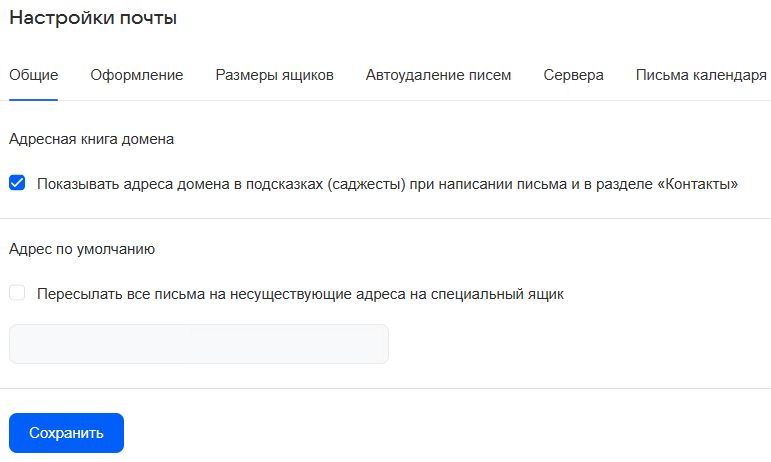Image resolution: width=771 pixels, height=462 pixels.
Task: Switch to the Оформление tab
Action: (136, 75)
